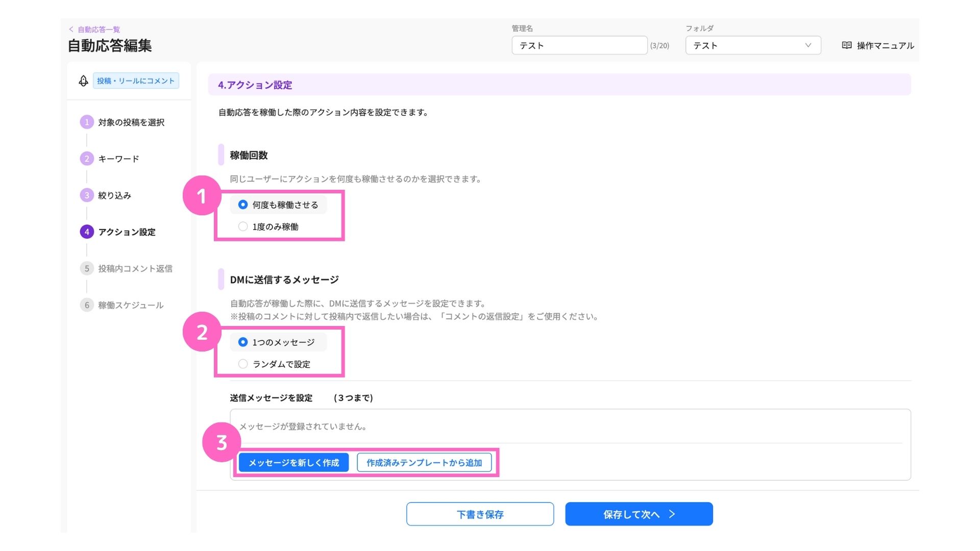Click step 4 circle for アクション設定
980x551 pixels.
coord(87,232)
